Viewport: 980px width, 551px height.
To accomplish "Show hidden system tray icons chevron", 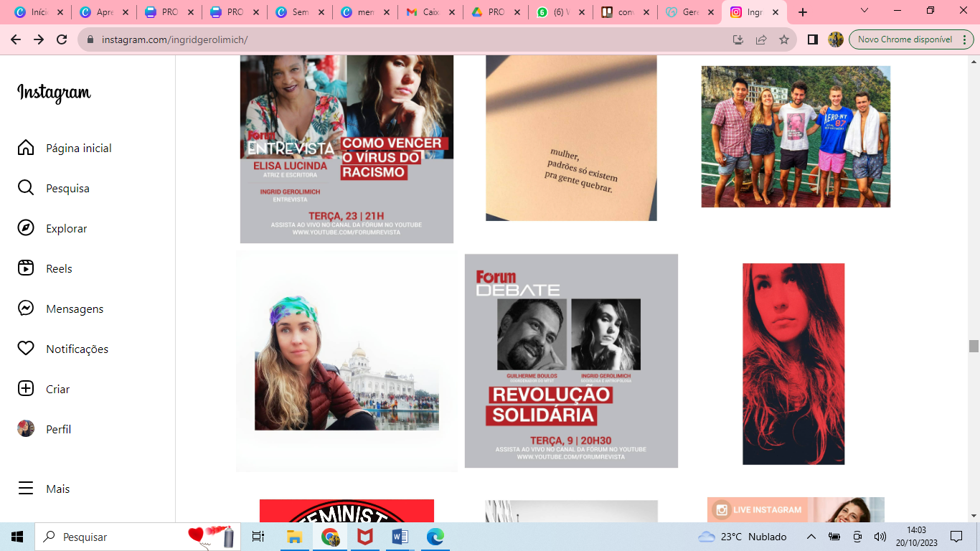I will [x=811, y=537].
